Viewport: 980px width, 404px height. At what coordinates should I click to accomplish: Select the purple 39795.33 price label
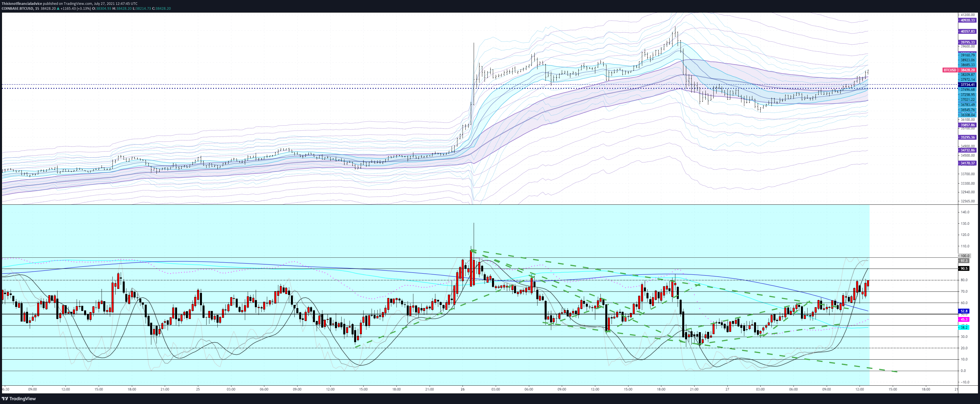[967, 42]
